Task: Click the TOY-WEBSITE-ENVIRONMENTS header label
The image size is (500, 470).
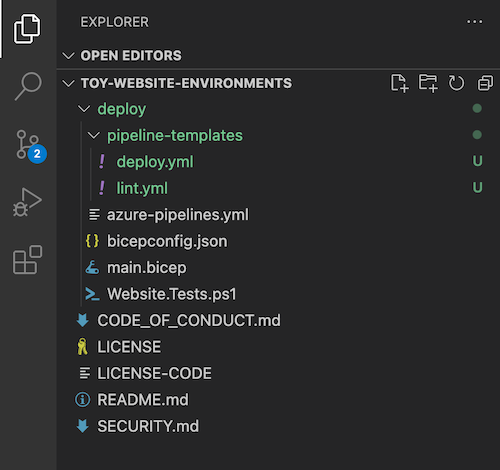Action: pyautogui.click(x=186, y=83)
